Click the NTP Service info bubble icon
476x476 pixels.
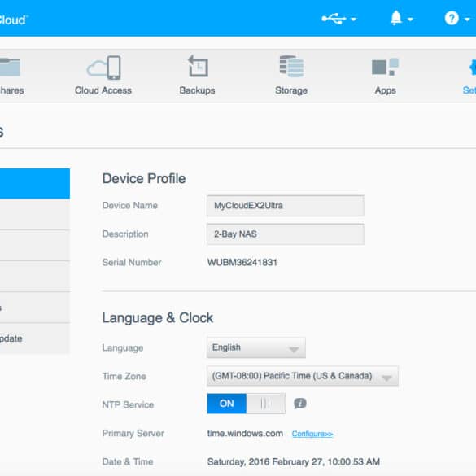coord(300,404)
